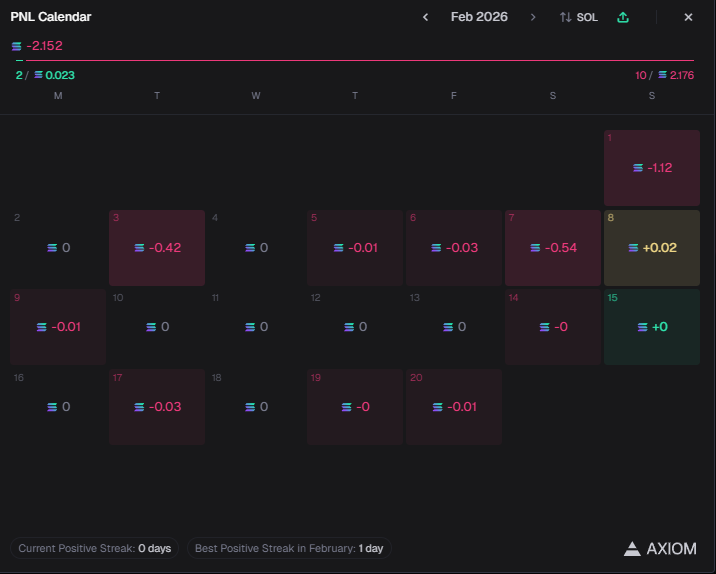The width and height of the screenshot is (716, 574).
Task: Click the total PNL value -2.152
Action: coord(44,46)
